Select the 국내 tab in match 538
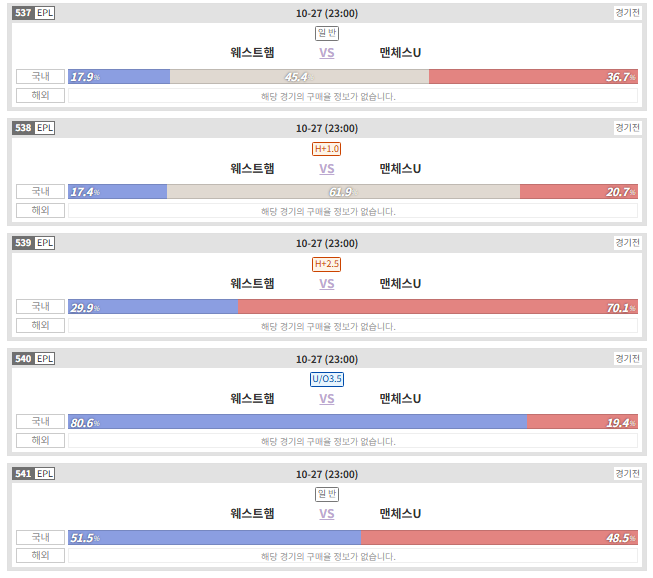This screenshot has width=653, height=578. (x=40, y=192)
